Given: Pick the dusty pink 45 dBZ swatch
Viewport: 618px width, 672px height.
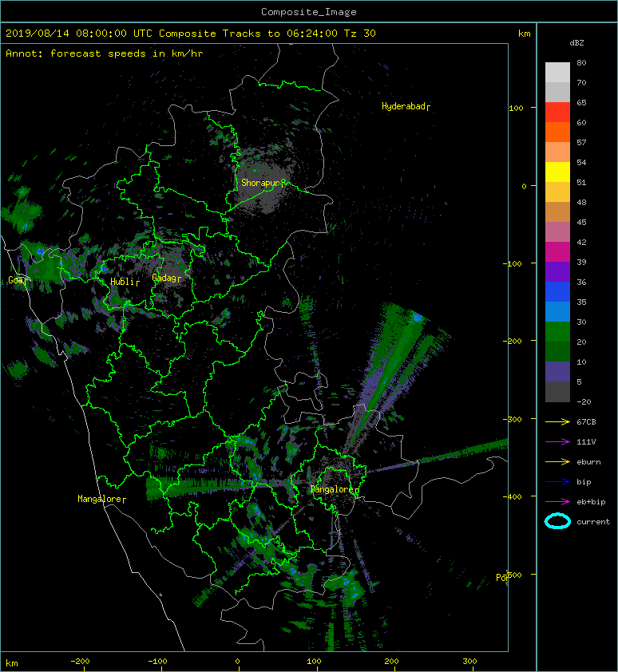Looking at the screenshot, I should [557, 231].
